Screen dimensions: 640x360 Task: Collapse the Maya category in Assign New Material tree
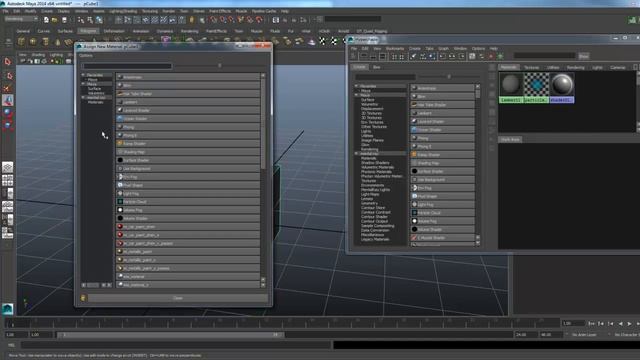pos(83,84)
